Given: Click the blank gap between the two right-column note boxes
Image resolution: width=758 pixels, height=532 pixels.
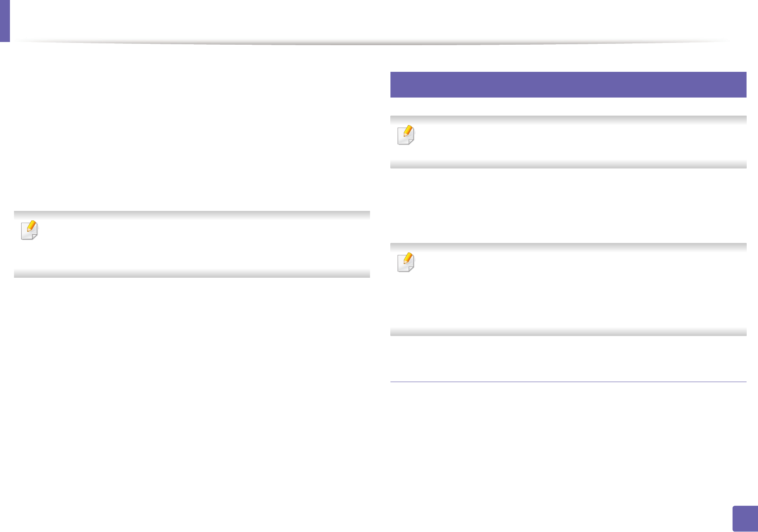Looking at the screenshot, I should tap(568, 205).
